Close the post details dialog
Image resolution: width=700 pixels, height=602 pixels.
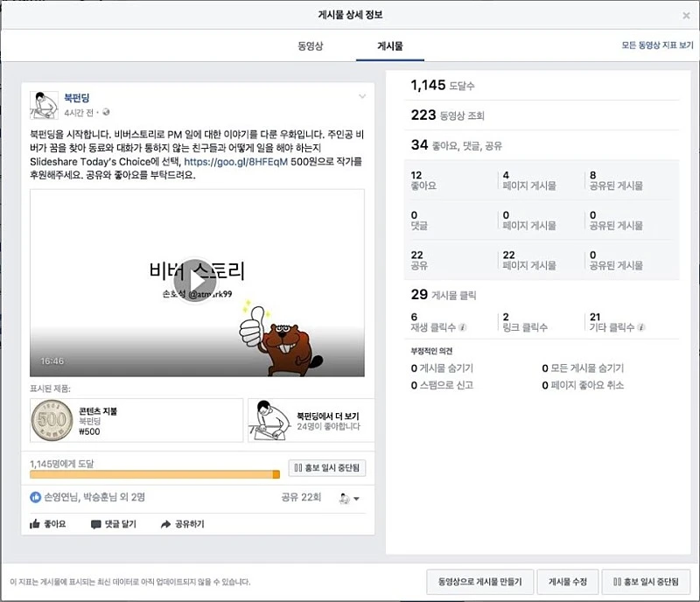point(686,16)
